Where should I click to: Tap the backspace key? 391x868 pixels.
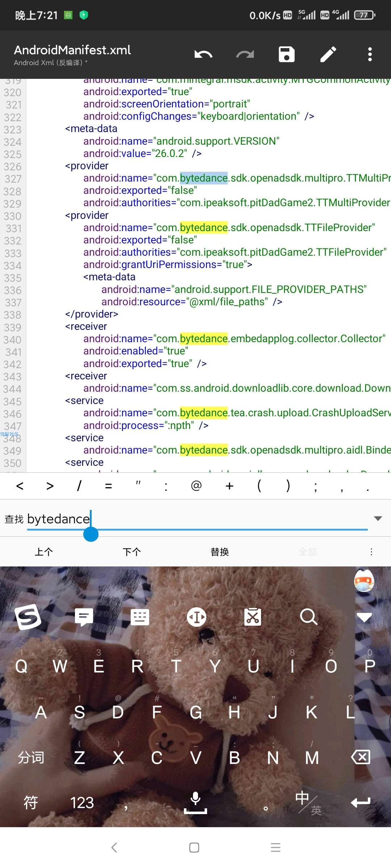361,757
